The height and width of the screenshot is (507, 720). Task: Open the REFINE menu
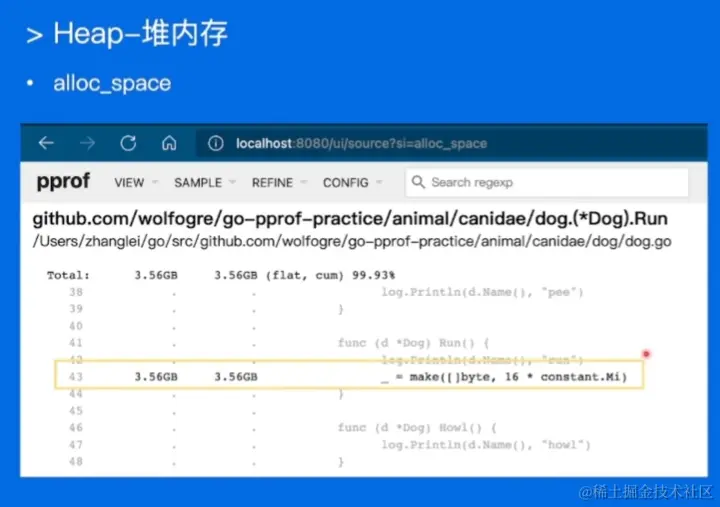(x=272, y=182)
